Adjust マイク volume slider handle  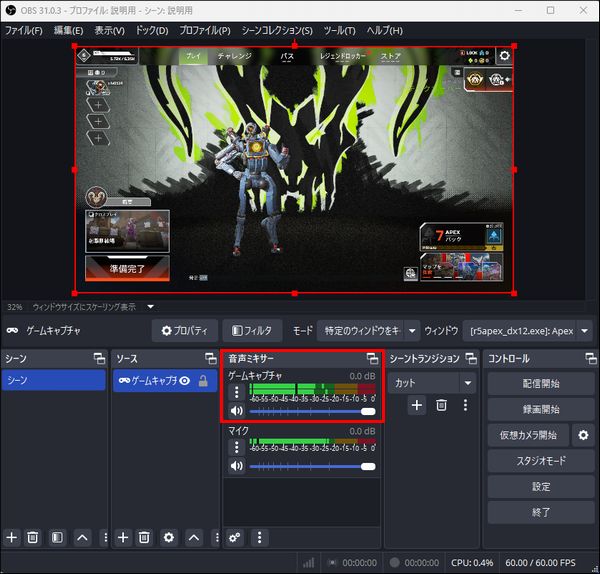tap(368, 466)
